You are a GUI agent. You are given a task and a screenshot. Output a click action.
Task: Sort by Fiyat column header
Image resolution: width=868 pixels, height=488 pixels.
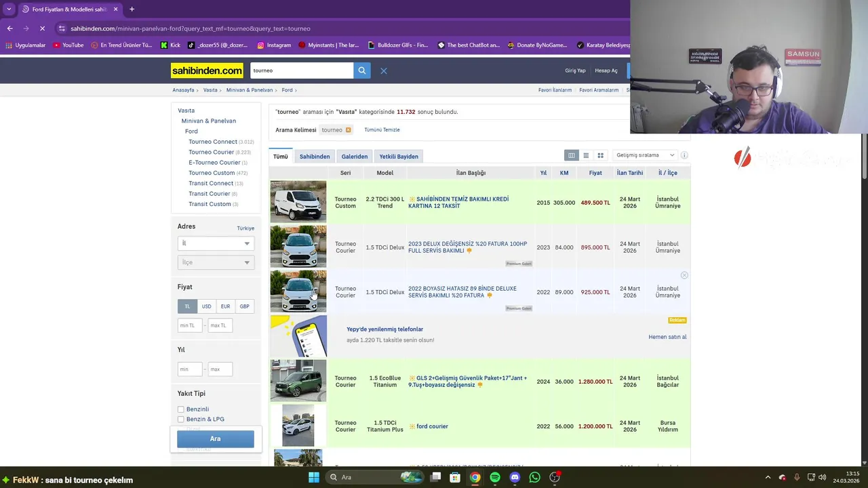point(595,173)
